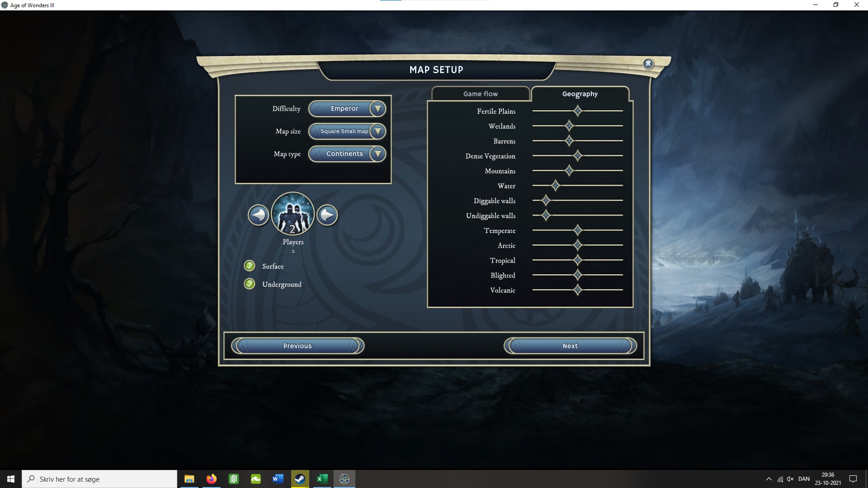Open the Difficulty dropdown

click(x=347, y=108)
